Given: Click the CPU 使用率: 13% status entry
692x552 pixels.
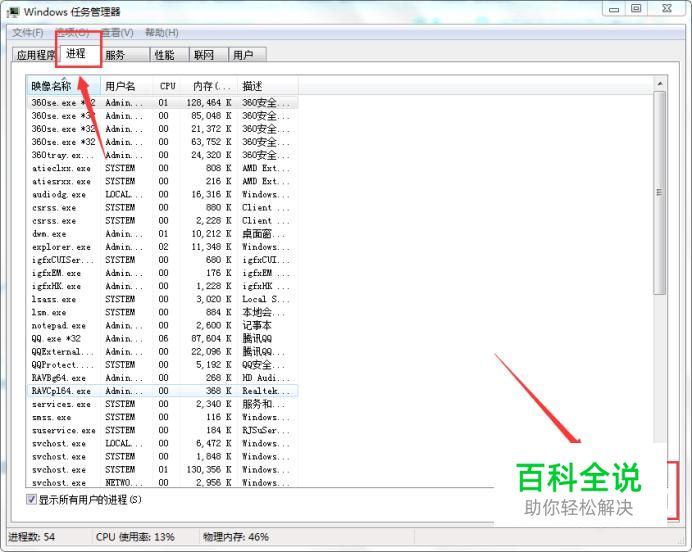Looking at the screenshot, I should 135,537.
